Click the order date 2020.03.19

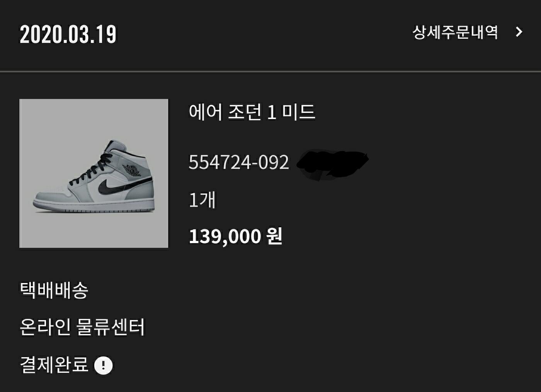click(x=68, y=34)
